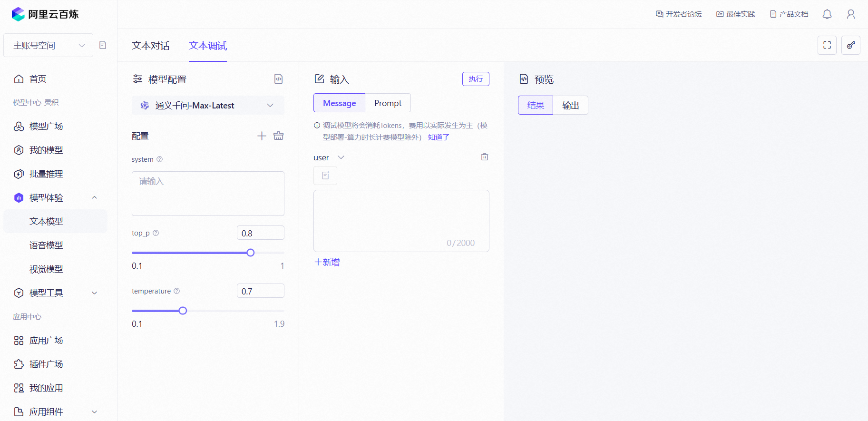868x421 pixels.
Task: Open the notification bell
Action: pos(827,14)
